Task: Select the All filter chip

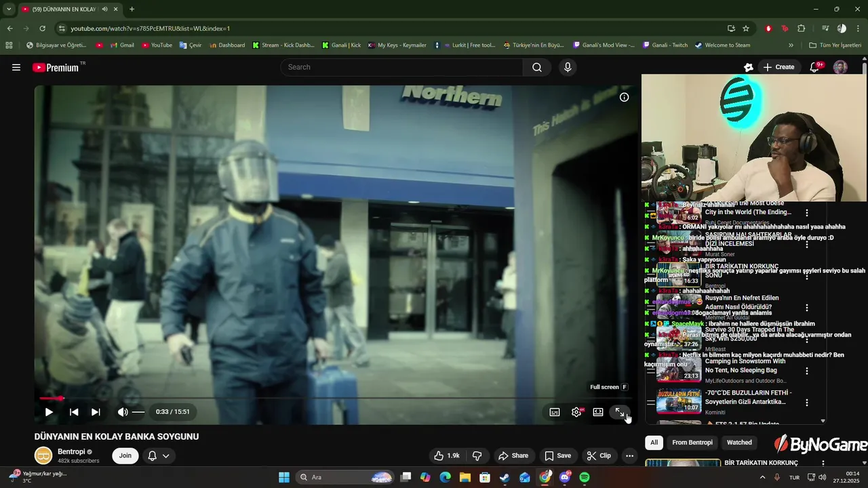Action: click(654, 443)
